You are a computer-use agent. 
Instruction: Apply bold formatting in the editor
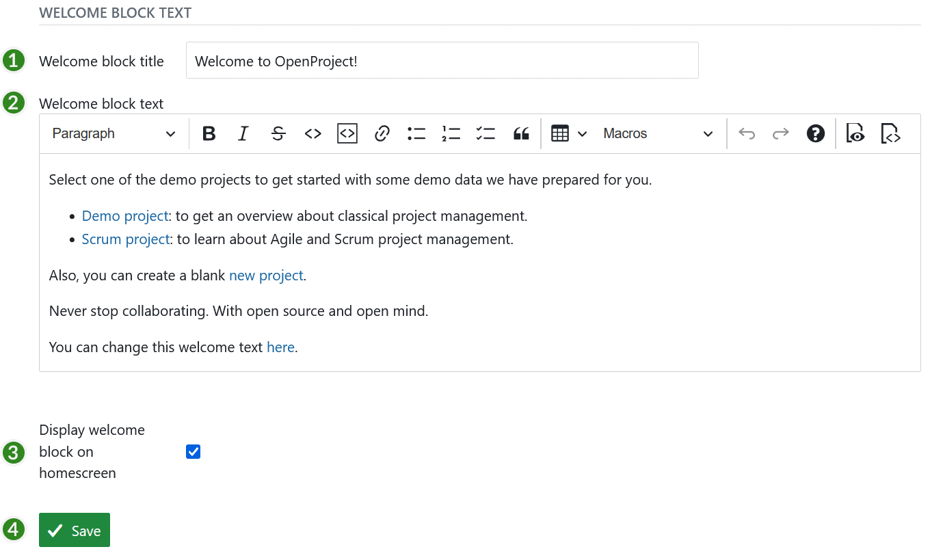tap(209, 133)
